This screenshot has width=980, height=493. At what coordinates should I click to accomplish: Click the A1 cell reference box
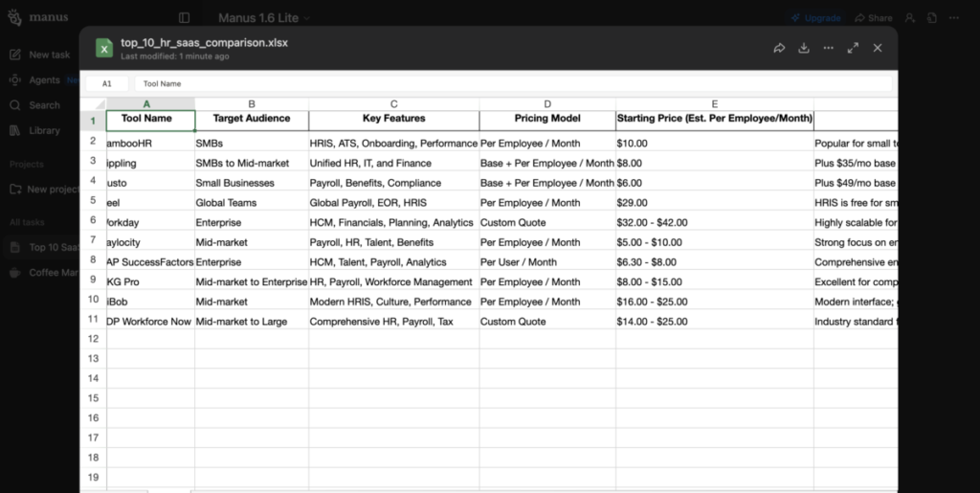[x=107, y=83]
